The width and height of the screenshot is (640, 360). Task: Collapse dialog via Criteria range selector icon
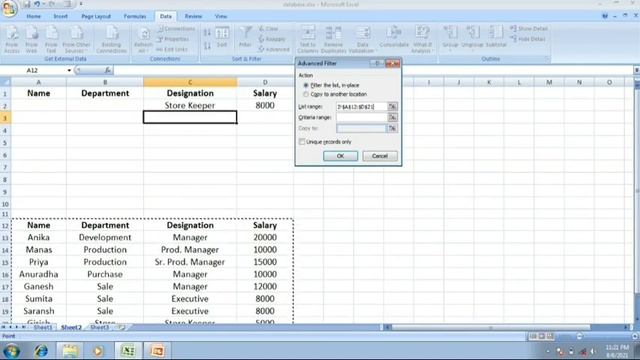coord(392,118)
